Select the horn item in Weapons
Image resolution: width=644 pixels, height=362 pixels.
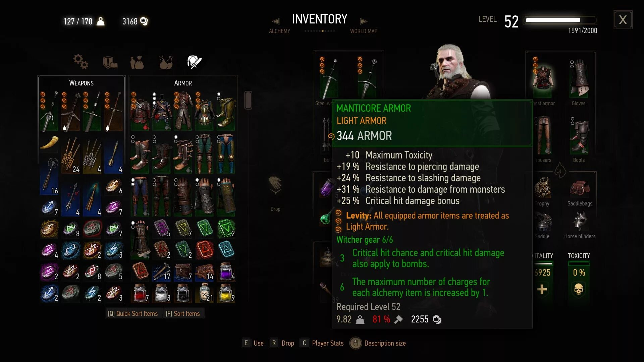(x=49, y=142)
